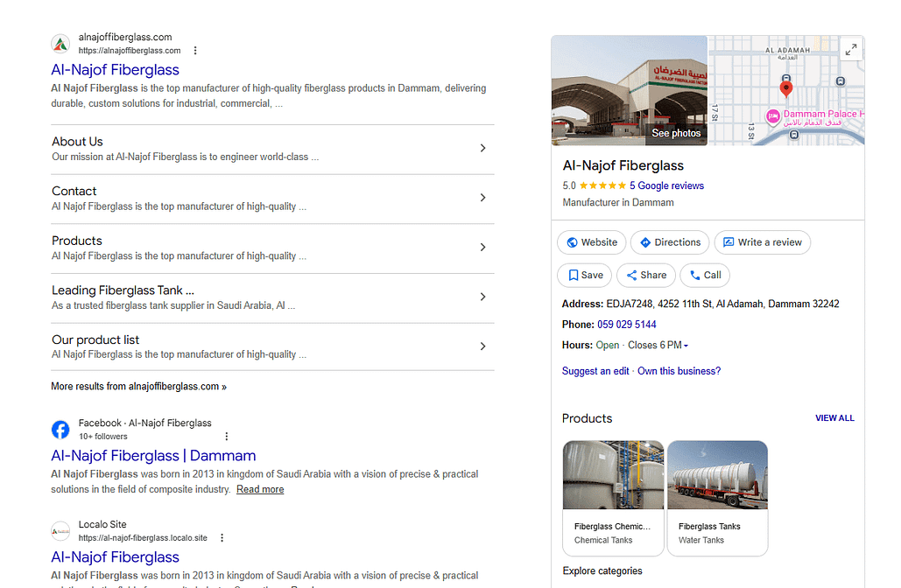
Task: Expand the map with the fullscreen icon
Action: pos(851,50)
